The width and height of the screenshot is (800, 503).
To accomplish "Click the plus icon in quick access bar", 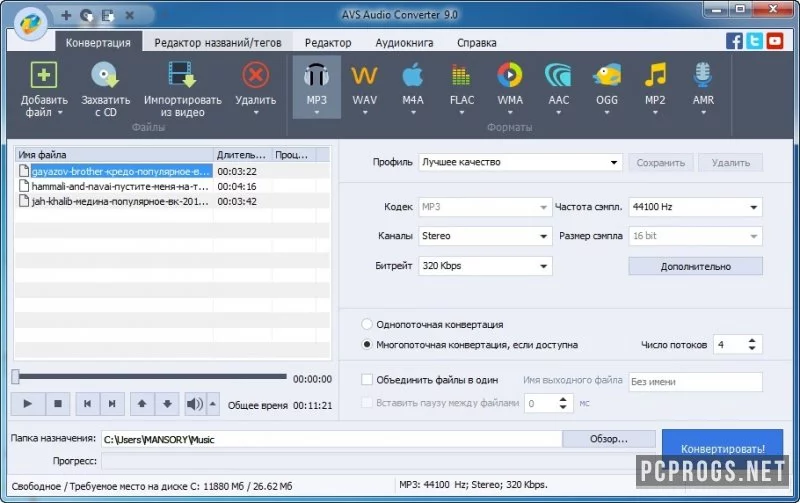I will point(66,15).
